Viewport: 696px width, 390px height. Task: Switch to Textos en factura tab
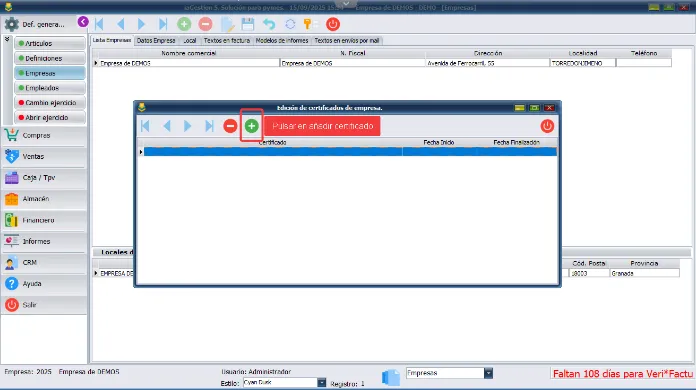[227, 40]
